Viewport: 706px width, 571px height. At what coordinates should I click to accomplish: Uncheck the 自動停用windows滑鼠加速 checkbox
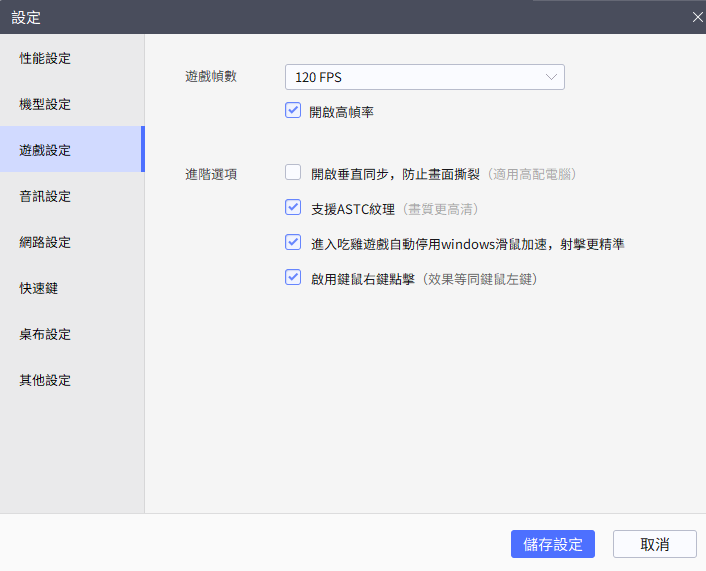pos(293,242)
